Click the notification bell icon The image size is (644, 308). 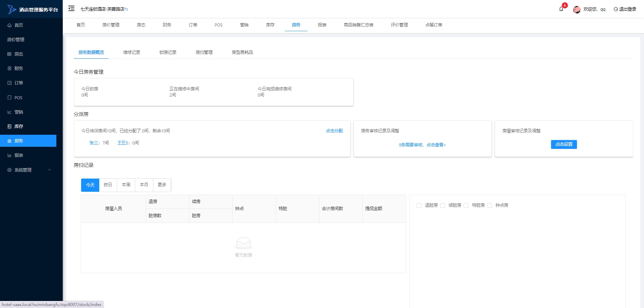coord(561,9)
